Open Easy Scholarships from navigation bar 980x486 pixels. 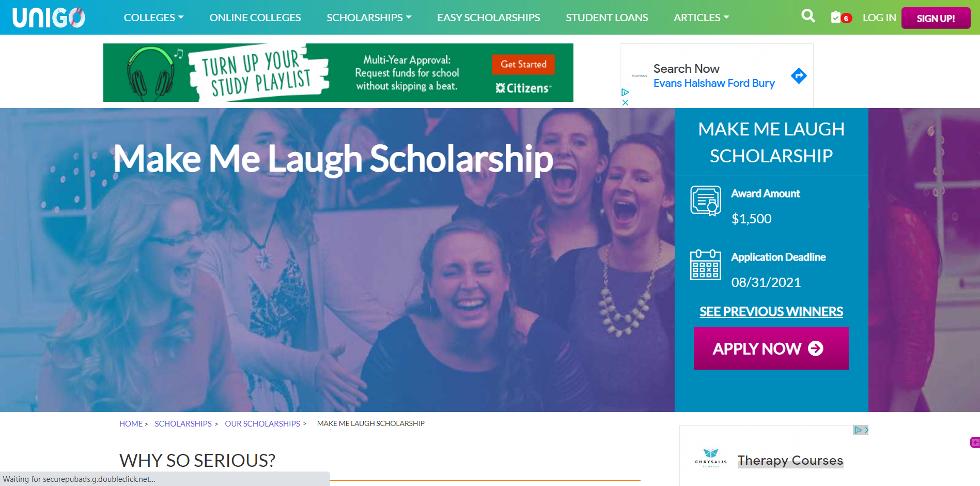pyautogui.click(x=488, y=18)
